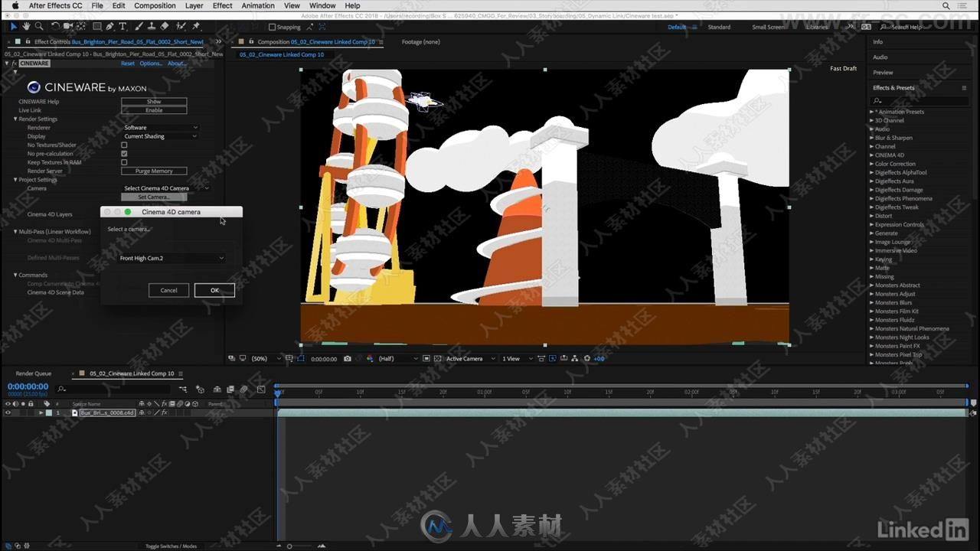Select the Clone Stamp tool

pos(151,26)
